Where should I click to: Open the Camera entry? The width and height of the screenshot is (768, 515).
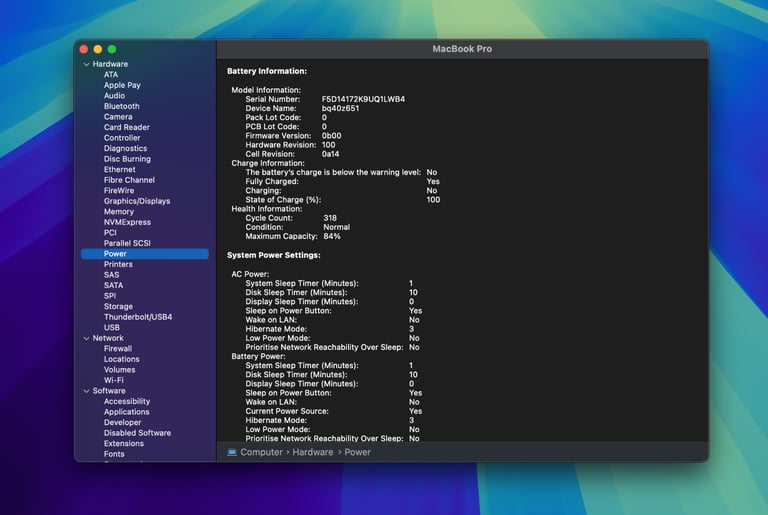118,117
